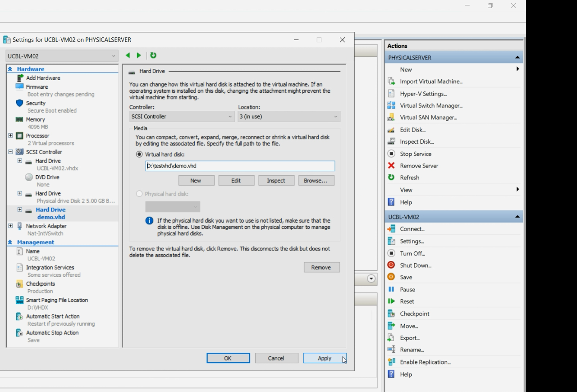
Task: Open the New submenu in Actions
Action: [454, 69]
